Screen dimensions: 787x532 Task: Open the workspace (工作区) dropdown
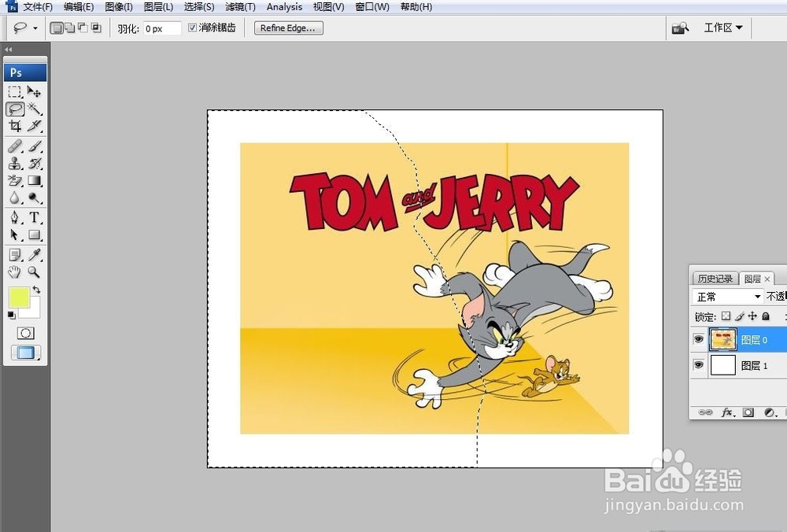coord(722,28)
